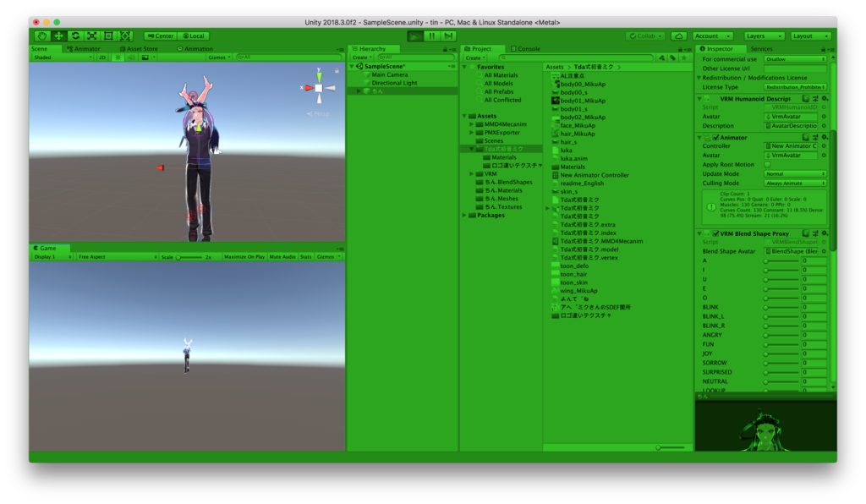Viewport: 866px width, 504px height.
Task: Adjust Game view Scale slider
Action: [x=189, y=257]
